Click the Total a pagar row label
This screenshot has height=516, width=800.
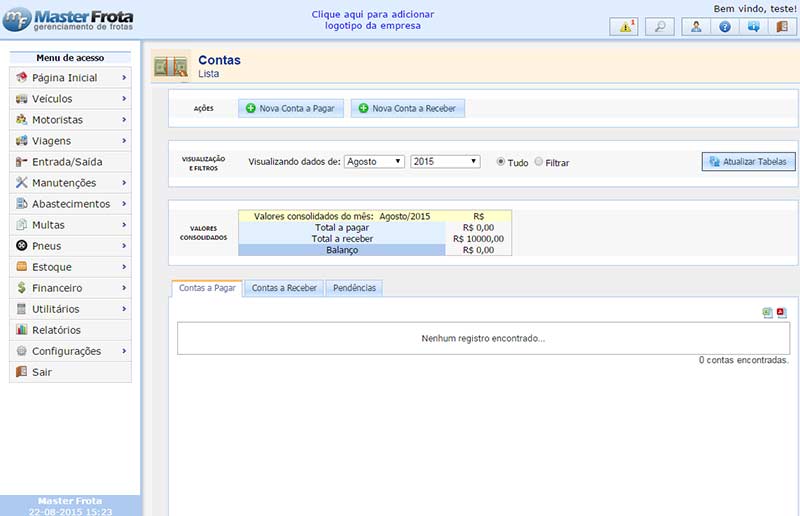click(342, 228)
